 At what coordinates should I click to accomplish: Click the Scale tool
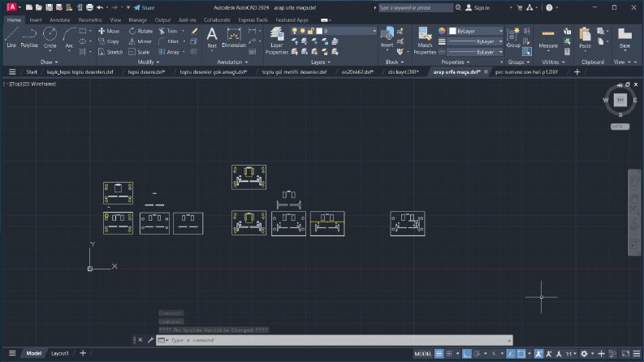click(139, 52)
